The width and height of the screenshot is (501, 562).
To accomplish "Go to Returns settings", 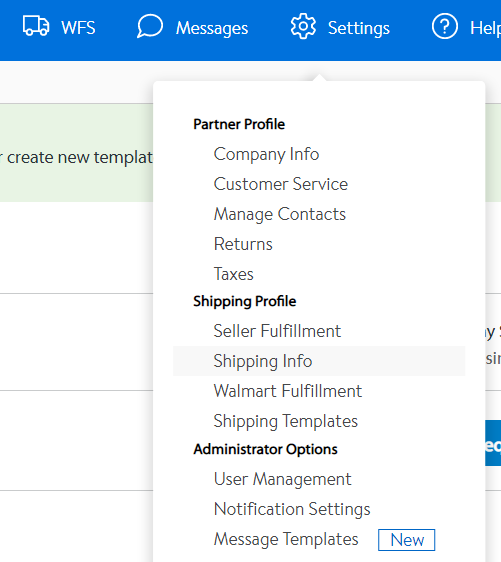I will tap(243, 244).
